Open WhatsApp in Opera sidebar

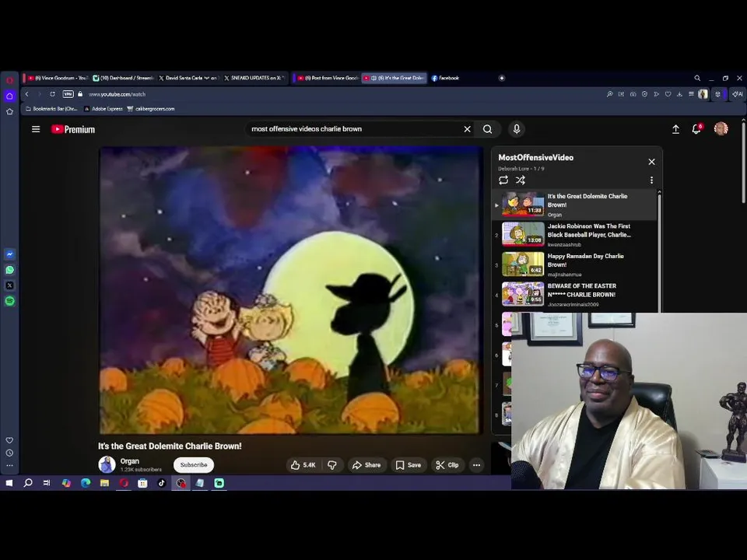(x=9, y=270)
